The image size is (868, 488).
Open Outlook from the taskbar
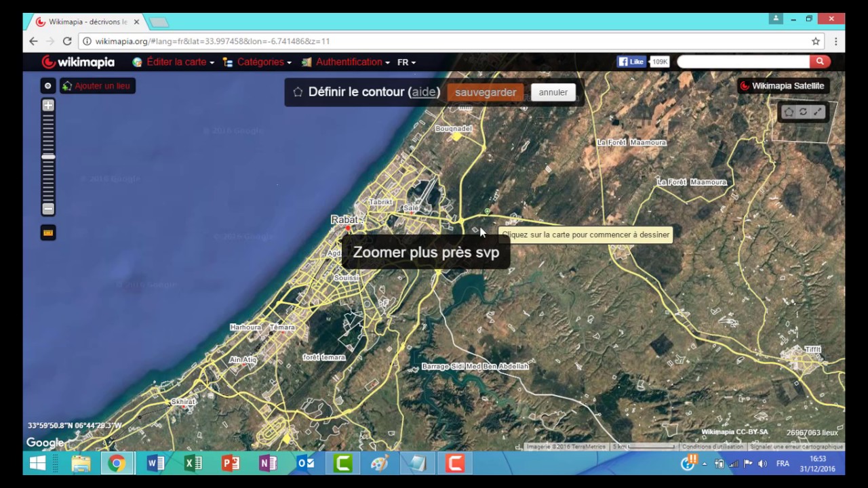pos(305,464)
